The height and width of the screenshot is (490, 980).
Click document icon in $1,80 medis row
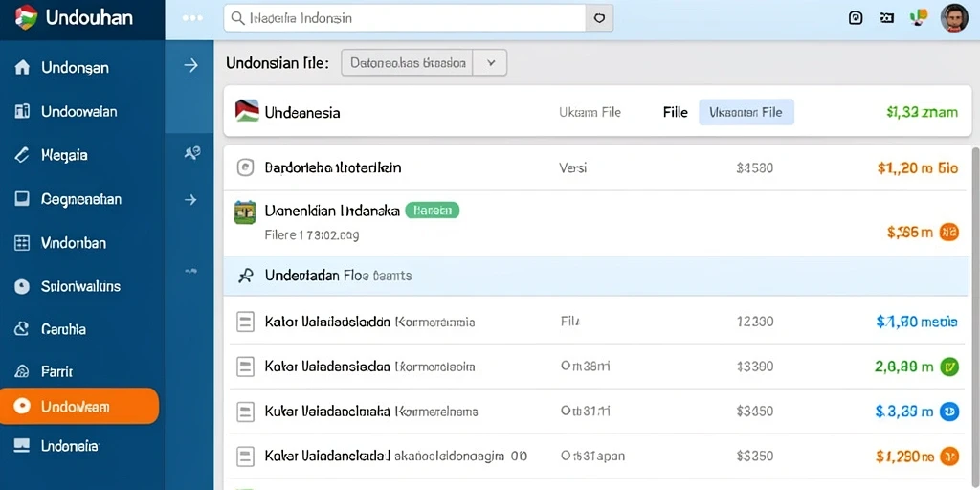[x=246, y=323]
